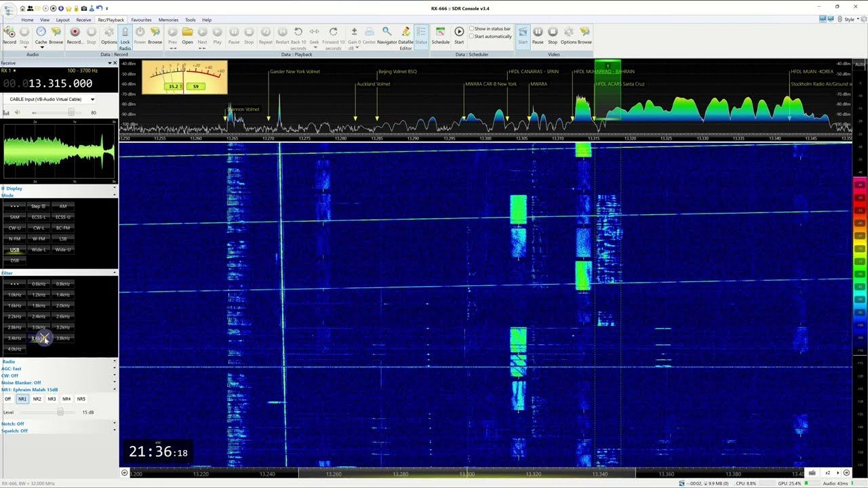The width and height of the screenshot is (868, 488).
Task: Switch mode to AM
Action: pos(63,206)
